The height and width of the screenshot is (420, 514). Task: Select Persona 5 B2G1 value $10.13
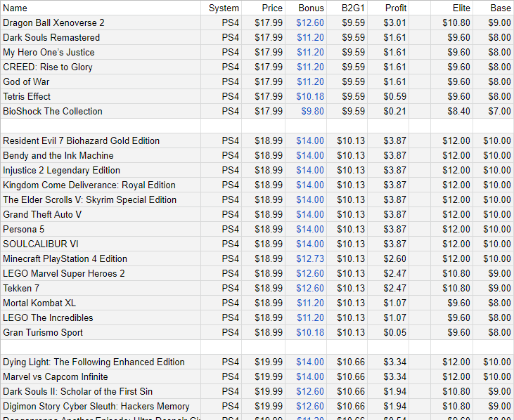point(347,229)
